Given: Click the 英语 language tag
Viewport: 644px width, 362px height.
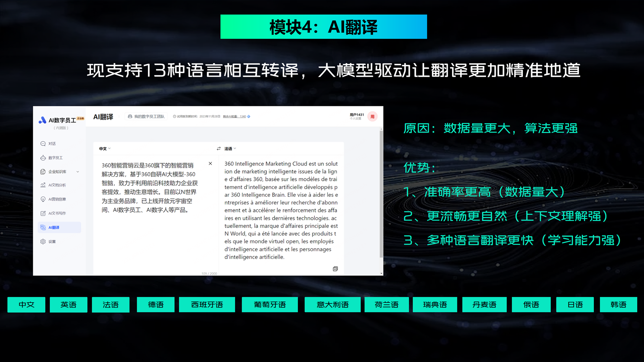Looking at the screenshot, I should point(68,305).
